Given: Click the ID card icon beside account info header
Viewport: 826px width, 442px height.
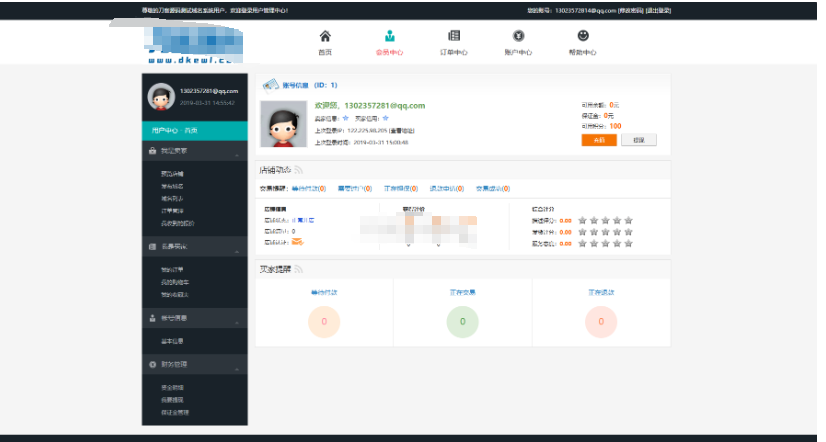Looking at the screenshot, I should tap(271, 85).
